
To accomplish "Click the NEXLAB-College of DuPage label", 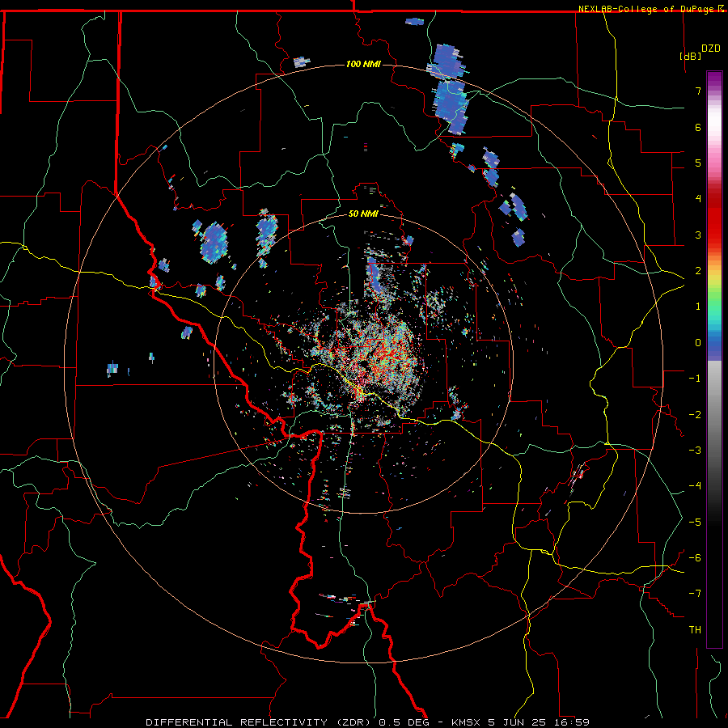I will pyautogui.click(x=645, y=9).
